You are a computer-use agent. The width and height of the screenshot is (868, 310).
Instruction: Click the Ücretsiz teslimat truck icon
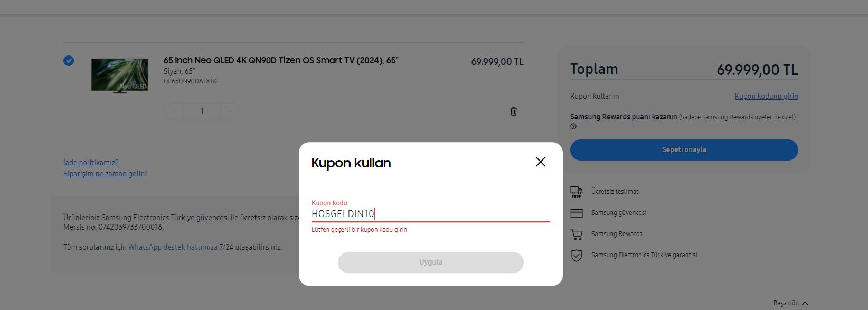click(x=577, y=192)
